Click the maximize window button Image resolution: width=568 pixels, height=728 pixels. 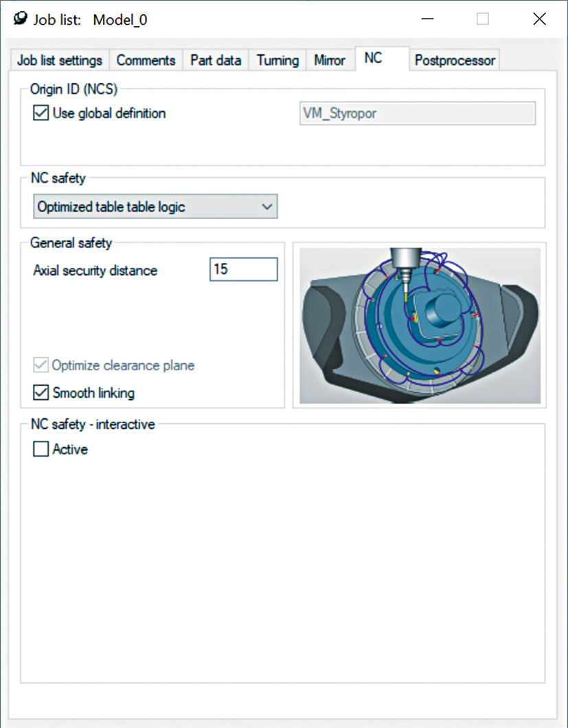483,19
